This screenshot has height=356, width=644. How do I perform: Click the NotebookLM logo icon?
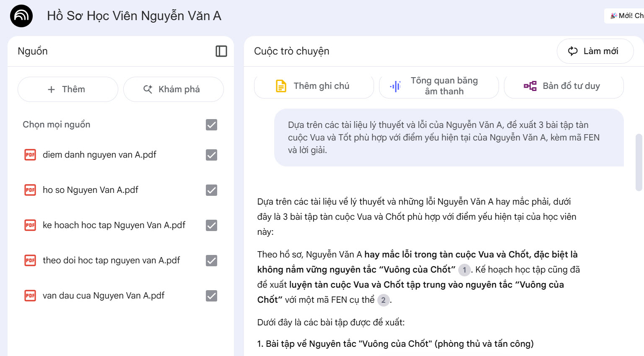pos(21,16)
